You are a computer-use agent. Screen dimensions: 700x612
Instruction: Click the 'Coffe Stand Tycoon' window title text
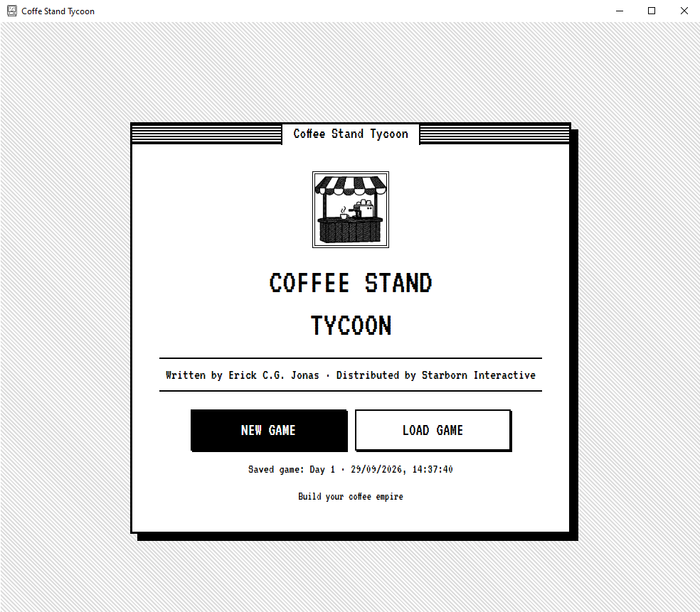coord(58,11)
